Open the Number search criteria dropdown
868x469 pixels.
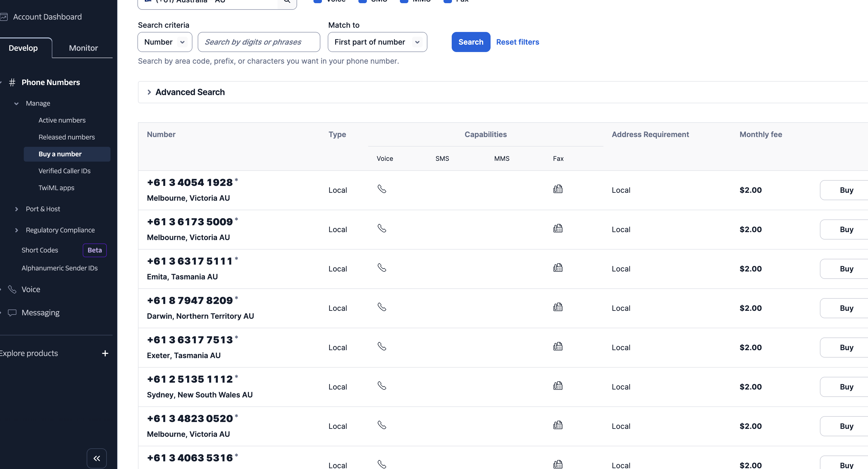(x=165, y=42)
